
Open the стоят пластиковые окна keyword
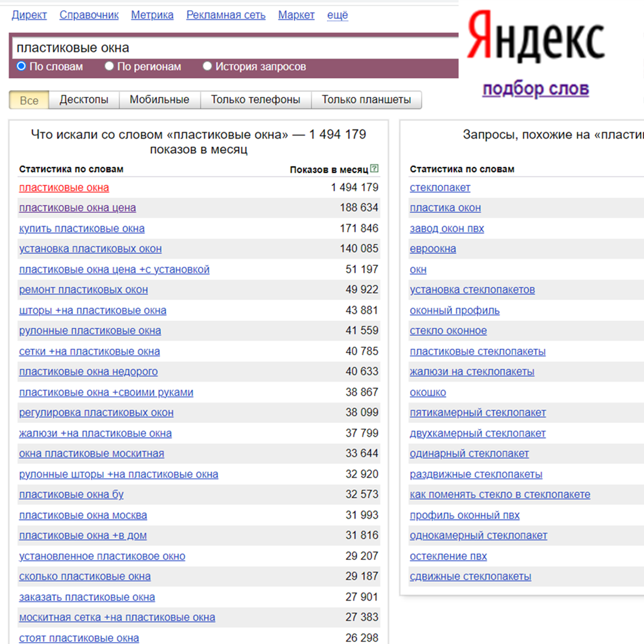(79, 638)
